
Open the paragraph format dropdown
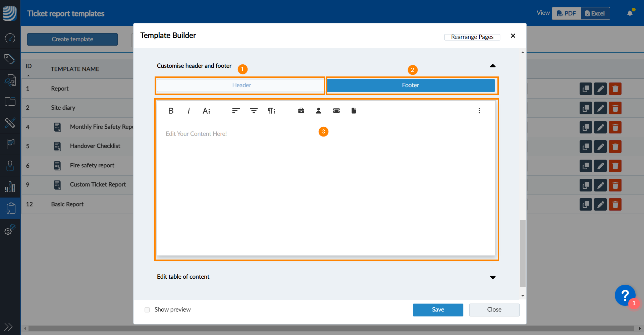click(271, 111)
